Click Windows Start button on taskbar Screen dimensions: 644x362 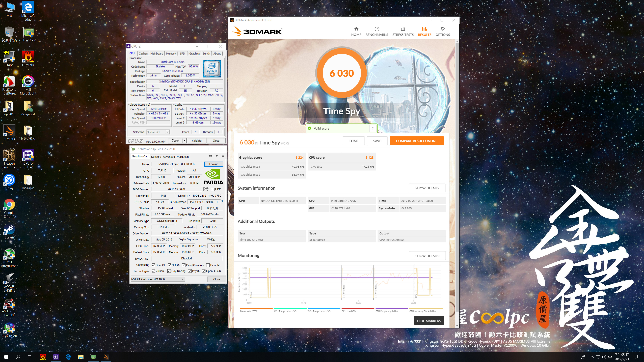pos(6,357)
